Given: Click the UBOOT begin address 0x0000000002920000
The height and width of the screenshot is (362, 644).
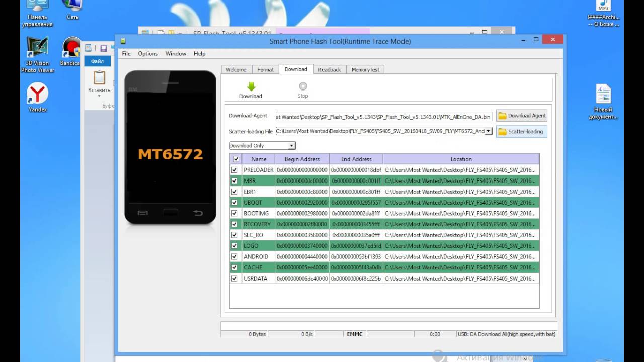Looking at the screenshot, I should pyautogui.click(x=302, y=203).
